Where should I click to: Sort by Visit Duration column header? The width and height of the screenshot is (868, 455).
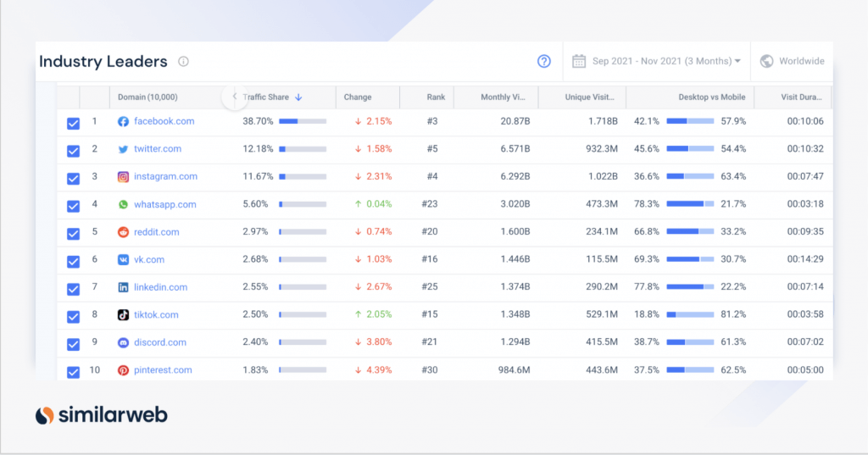[x=801, y=97]
